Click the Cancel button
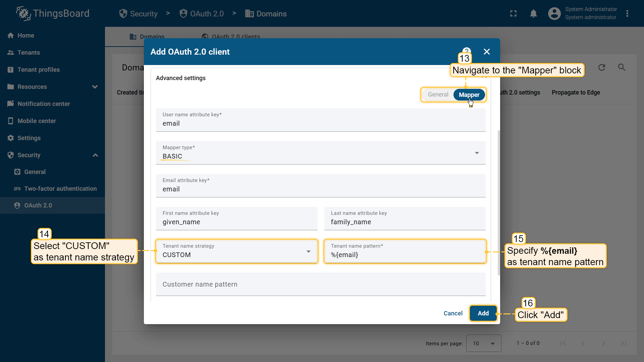644x362 pixels. pyautogui.click(x=453, y=313)
